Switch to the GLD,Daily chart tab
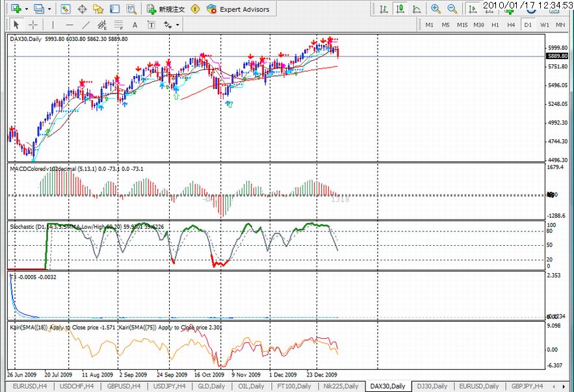The image size is (574, 392). (x=212, y=386)
